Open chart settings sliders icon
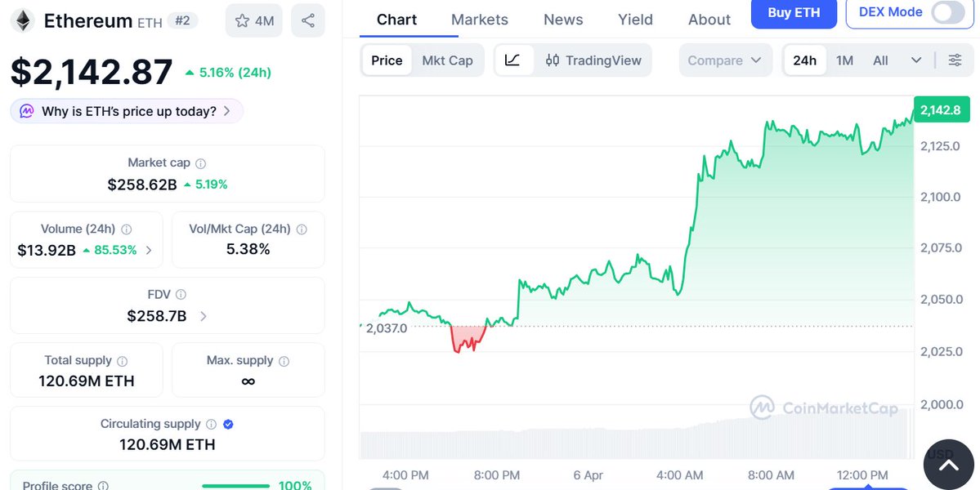Viewport: 980px width, 490px height. coord(955,60)
